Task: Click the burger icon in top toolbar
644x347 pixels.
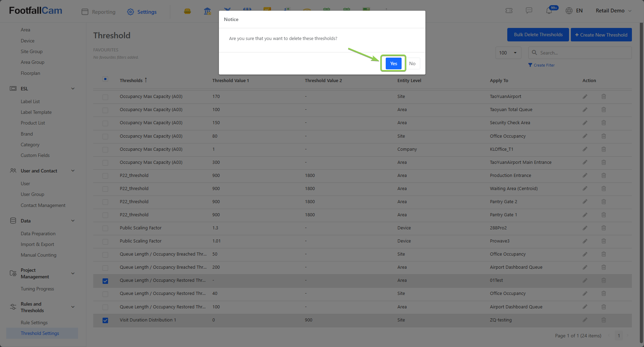Action: click(x=187, y=11)
